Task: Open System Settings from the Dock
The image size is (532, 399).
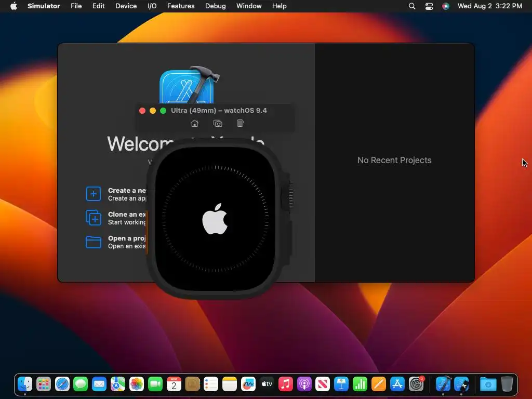Action: (416, 384)
